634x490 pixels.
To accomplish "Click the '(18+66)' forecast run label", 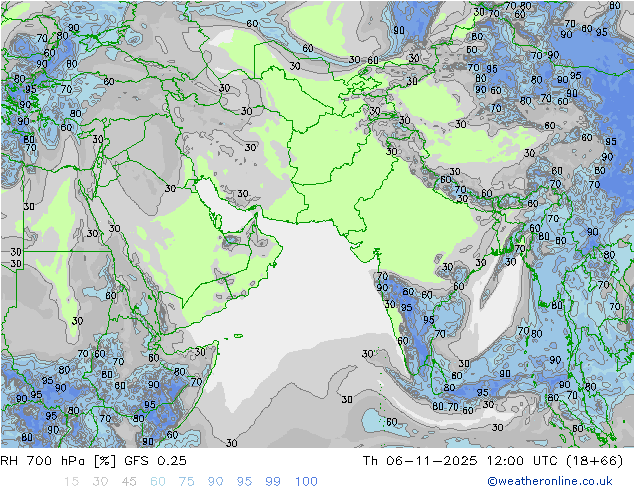I will point(594,461).
